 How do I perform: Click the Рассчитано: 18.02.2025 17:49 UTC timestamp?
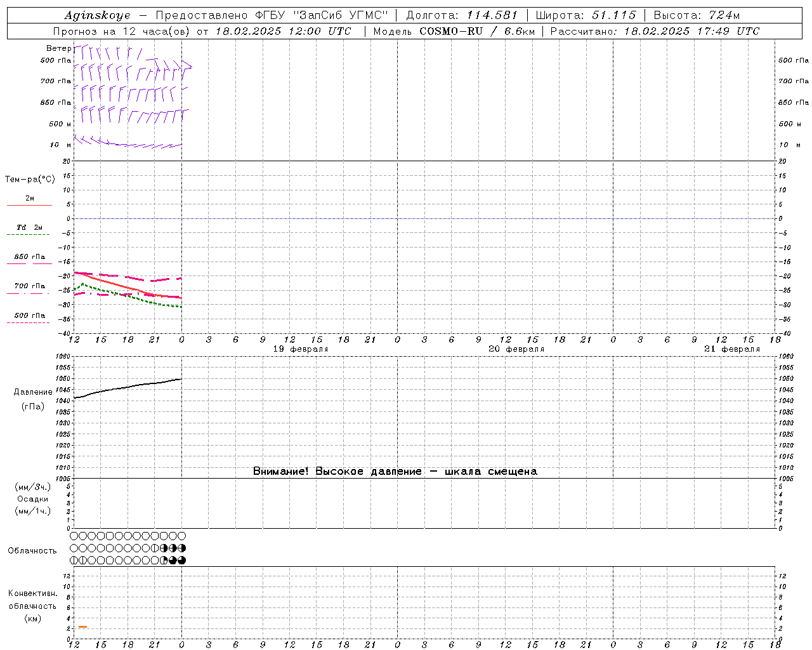click(655, 31)
